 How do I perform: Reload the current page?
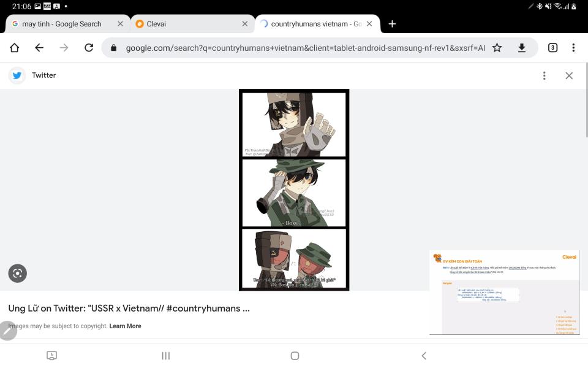point(88,48)
